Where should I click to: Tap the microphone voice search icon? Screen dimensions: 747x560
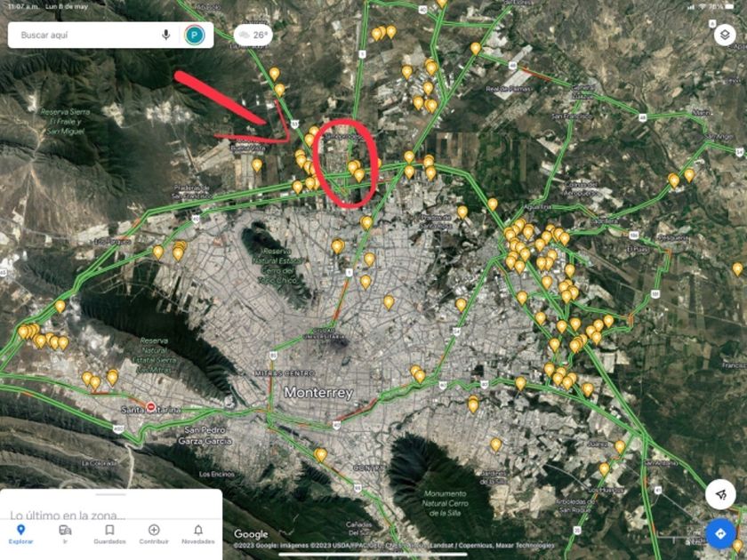tap(165, 35)
